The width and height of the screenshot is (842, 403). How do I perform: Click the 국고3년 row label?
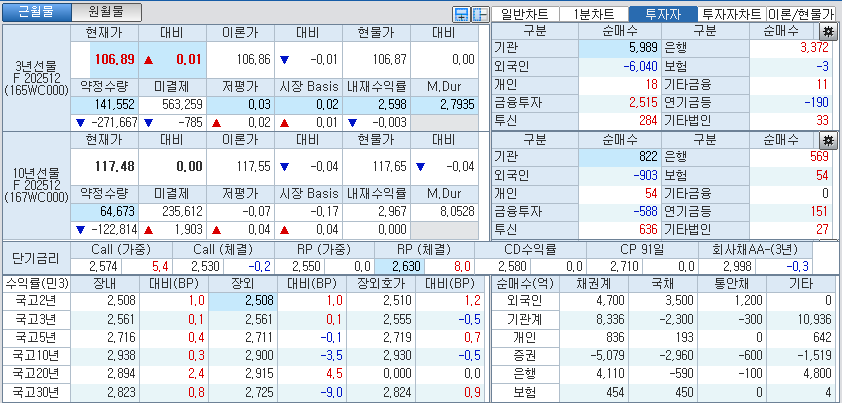click(x=37, y=319)
